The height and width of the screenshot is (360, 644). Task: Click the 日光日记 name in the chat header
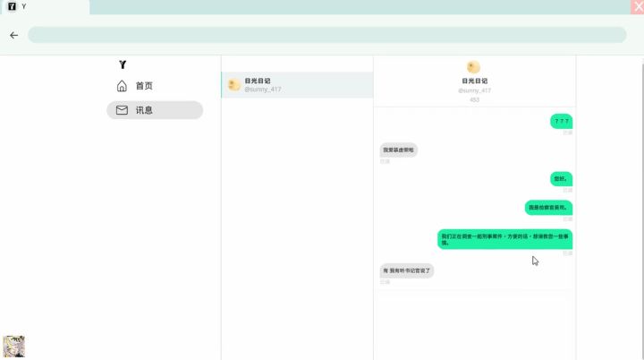pyautogui.click(x=474, y=81)
